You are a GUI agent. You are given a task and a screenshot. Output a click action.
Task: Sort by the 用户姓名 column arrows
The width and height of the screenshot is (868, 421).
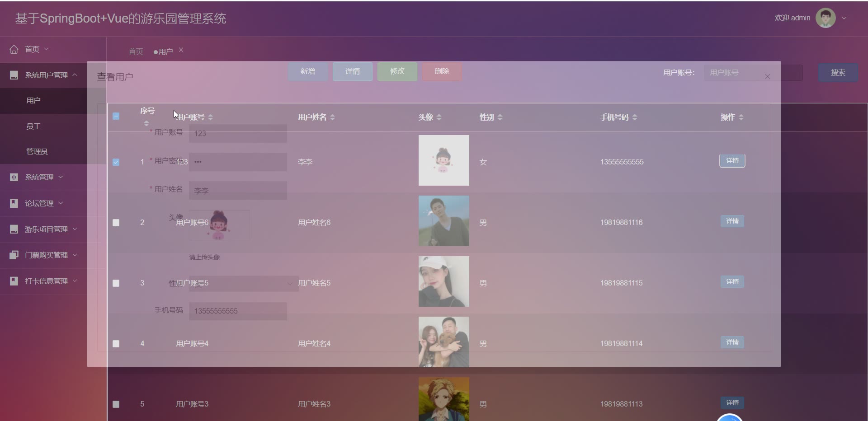pos(332,117)
